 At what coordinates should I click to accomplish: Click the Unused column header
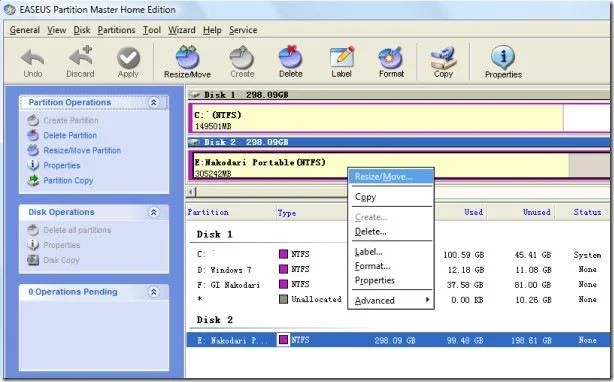tap(536, 212)
